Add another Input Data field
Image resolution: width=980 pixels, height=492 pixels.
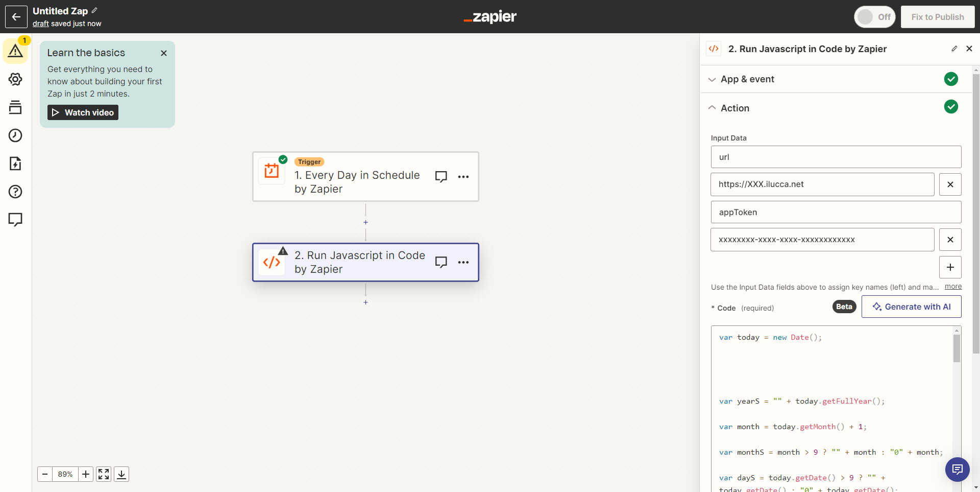950,267
